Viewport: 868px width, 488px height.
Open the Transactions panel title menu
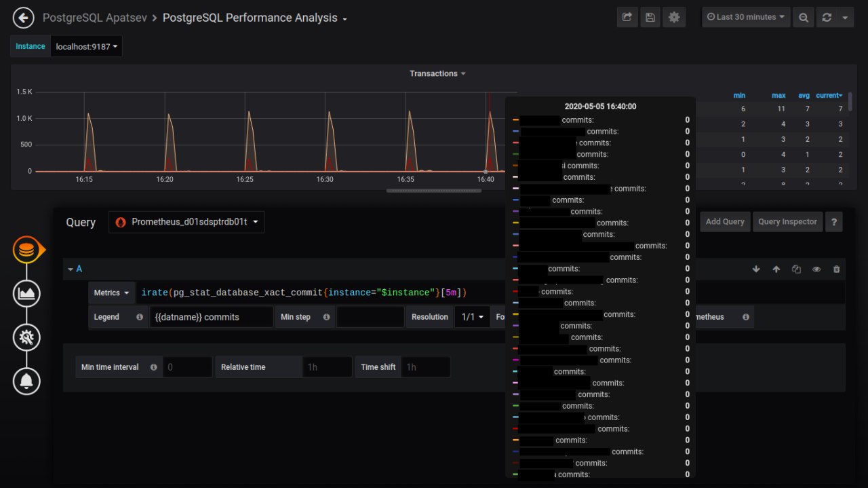[437, 73]
